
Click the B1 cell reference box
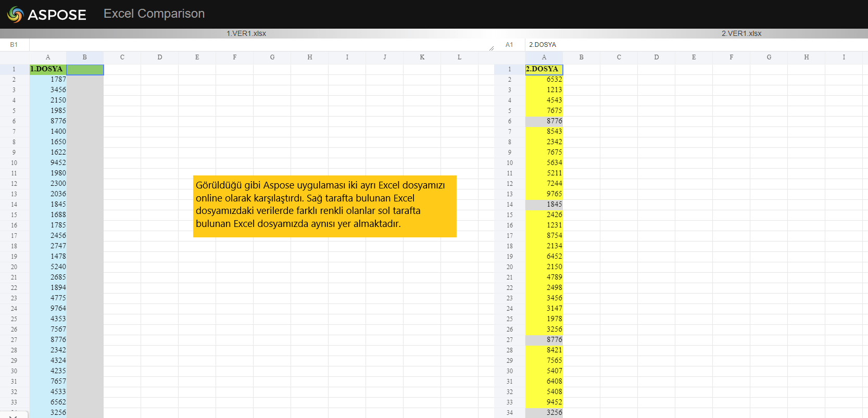coord(14,45)
